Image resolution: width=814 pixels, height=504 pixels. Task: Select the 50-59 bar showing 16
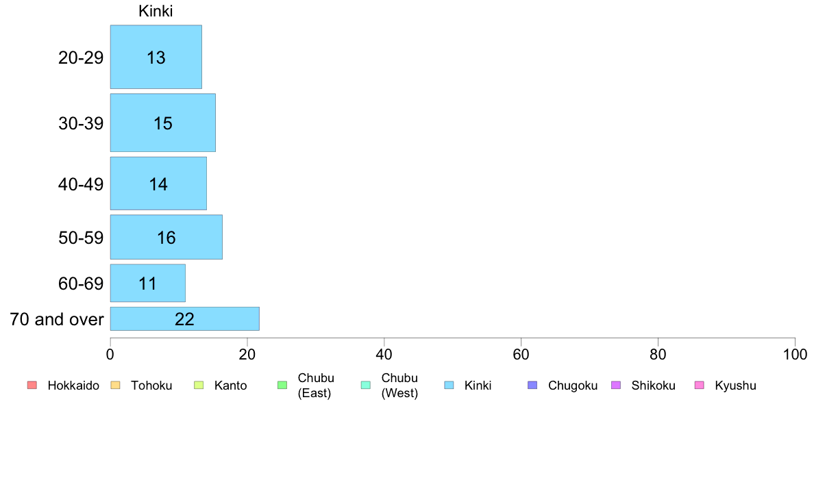coord(166,237)
